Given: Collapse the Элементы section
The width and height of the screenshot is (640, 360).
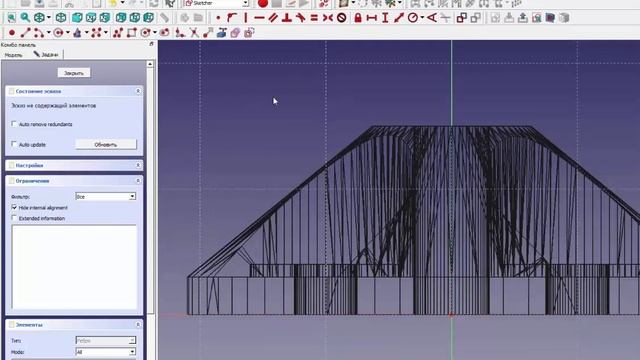Looking at the screenshot, I should pyautogui.click(x=138, y=324).
